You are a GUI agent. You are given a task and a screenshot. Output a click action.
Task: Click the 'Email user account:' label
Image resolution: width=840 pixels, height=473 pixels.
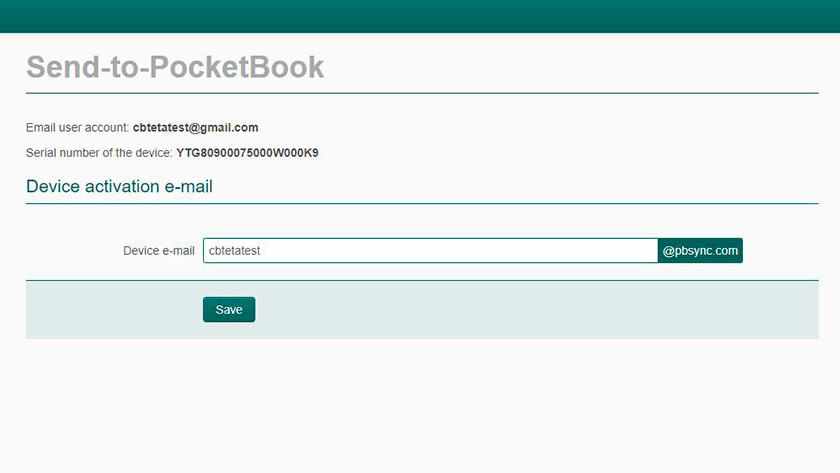point(78,128)
